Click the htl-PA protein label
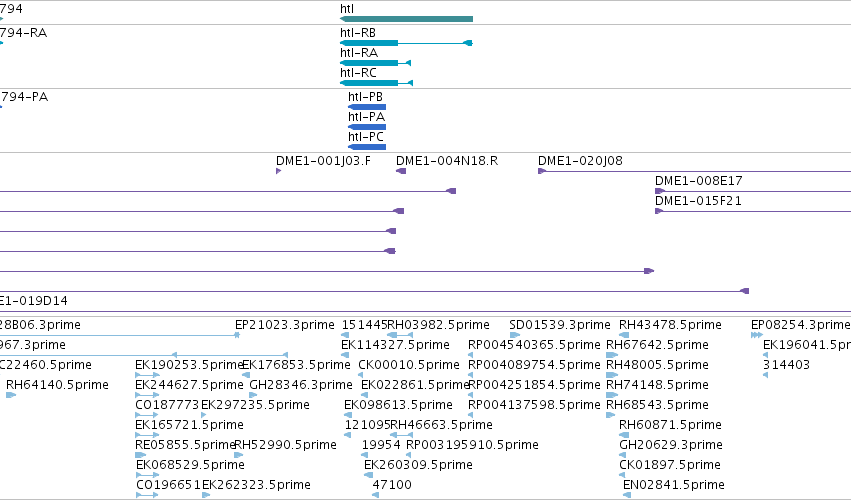851x500 pixels. tap(366, 117)
